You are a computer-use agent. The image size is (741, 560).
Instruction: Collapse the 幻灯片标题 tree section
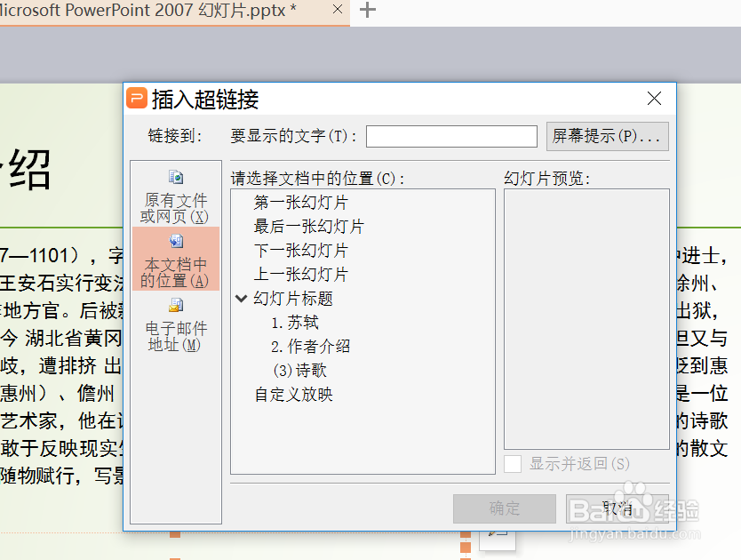click(x=242, y=299)
